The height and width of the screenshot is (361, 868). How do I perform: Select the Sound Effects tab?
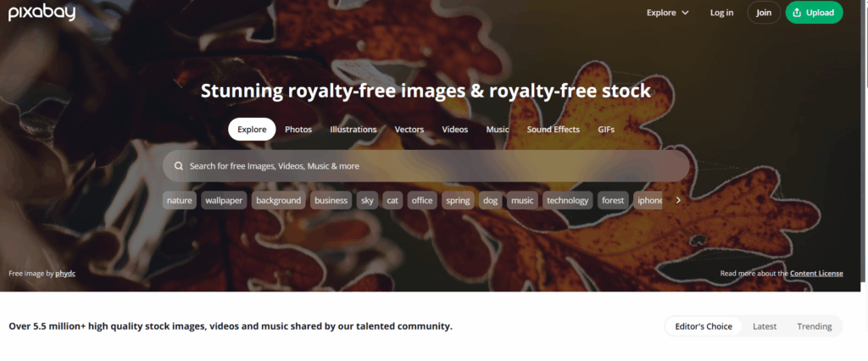click(x=553, y=130)
